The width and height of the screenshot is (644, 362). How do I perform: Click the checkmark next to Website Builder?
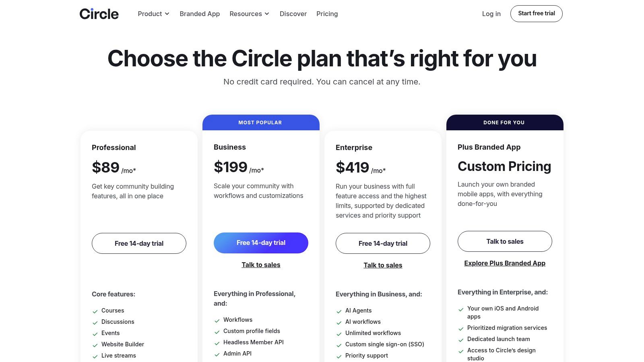point(95,345)
